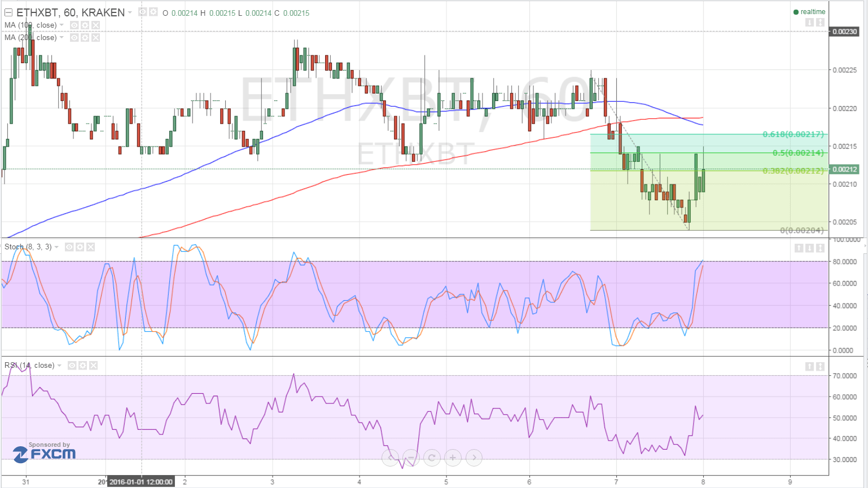Expand the RSI (14, close) dropdown menu
868x488 pixels.
tap(59, 365)
